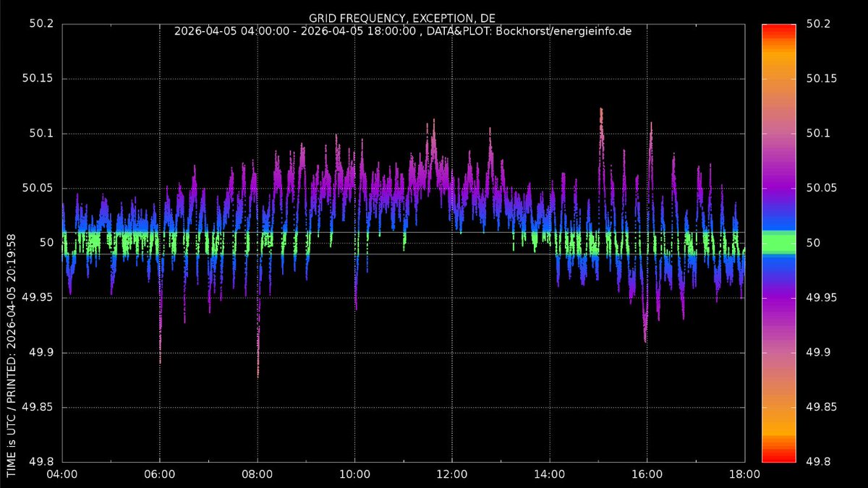Click the red bottom end of the color bar

click(x=779, y=457)
